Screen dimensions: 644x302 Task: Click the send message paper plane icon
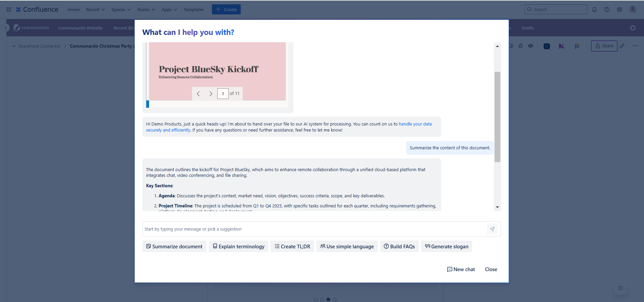pos(492,229)
